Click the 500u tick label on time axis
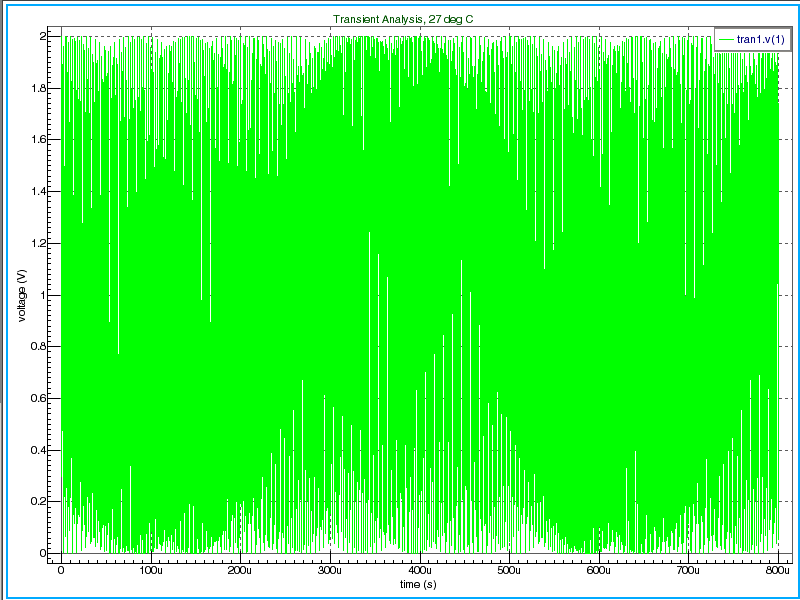800x600 pixels. (509, 570)
